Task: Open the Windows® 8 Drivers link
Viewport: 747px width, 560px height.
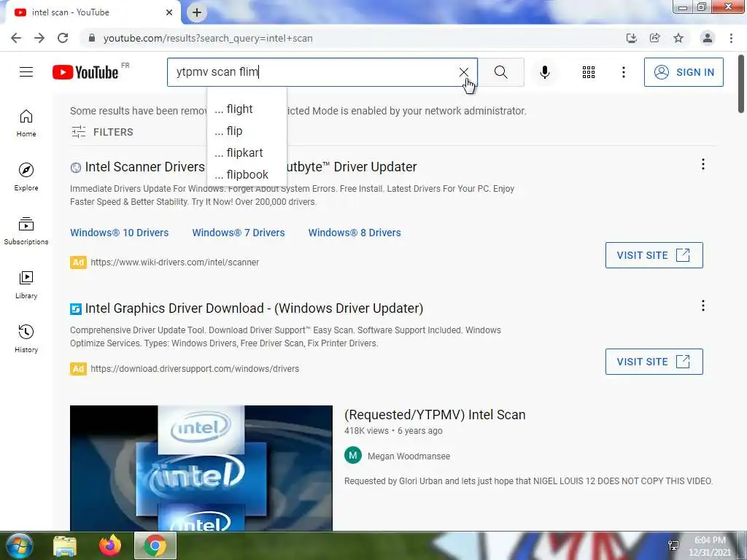Action: click(355, 233)
